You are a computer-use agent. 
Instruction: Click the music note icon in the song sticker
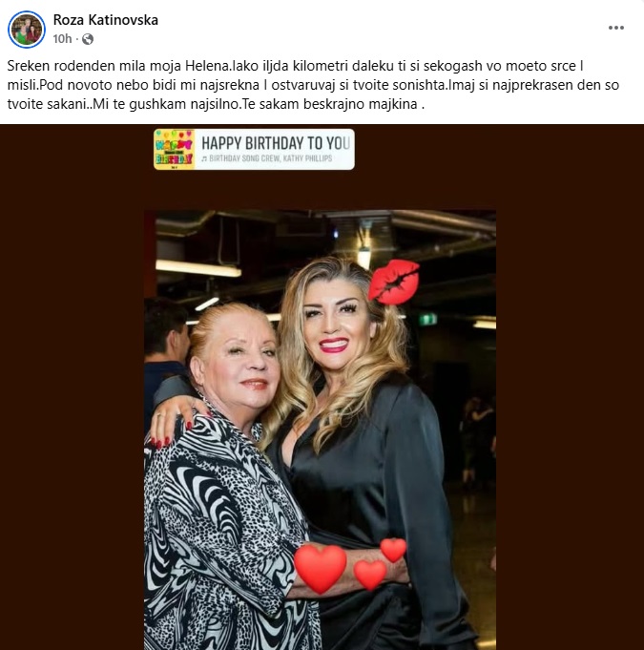pyautogui.click(x=204, y=158)
